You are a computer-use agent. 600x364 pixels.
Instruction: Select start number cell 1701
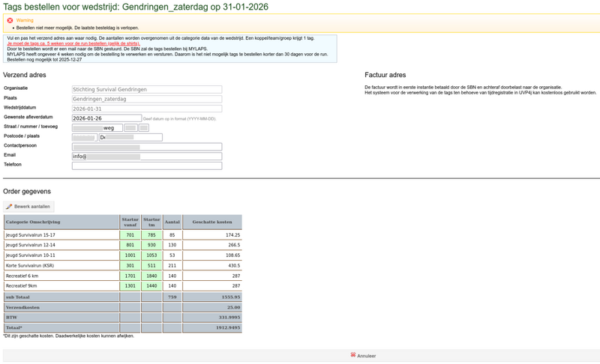coord(130,276)
